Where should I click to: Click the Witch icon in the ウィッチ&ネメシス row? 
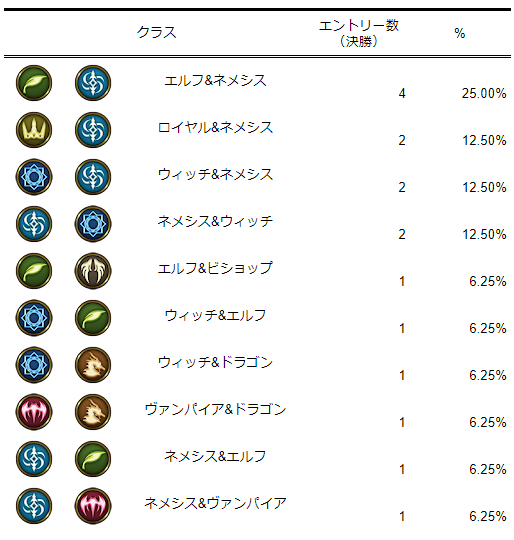pos(34,177)
